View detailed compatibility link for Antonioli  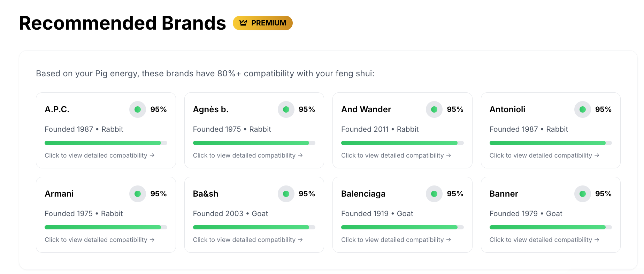544,155
